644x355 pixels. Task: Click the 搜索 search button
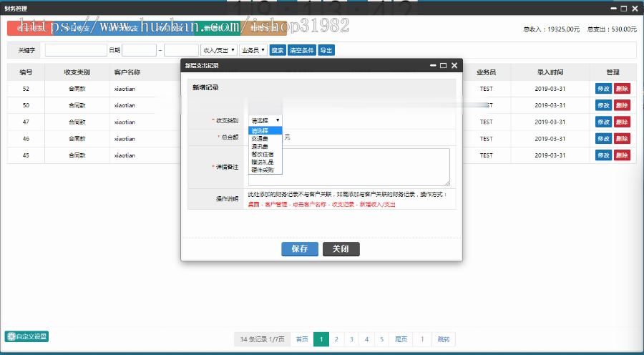pyautogui.click(x=278, y=50)
